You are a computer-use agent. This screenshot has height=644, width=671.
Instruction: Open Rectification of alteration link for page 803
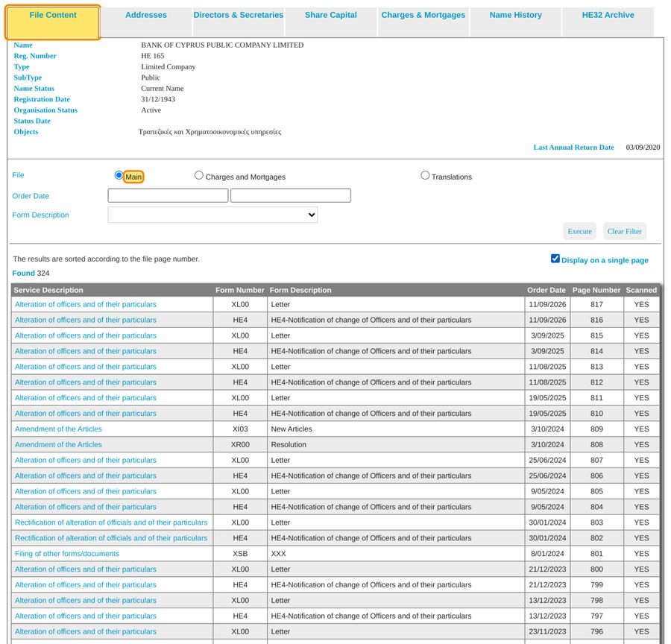tap(111, 523)
